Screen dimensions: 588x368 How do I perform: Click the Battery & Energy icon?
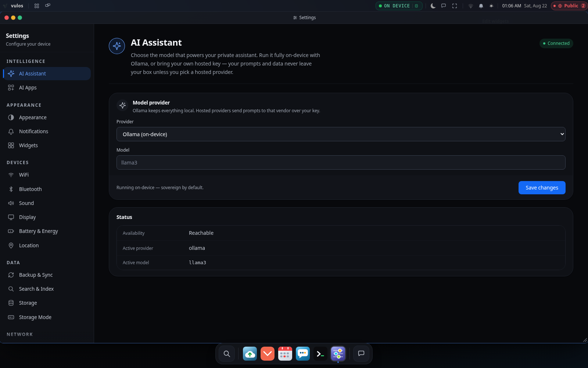point(11,231)
